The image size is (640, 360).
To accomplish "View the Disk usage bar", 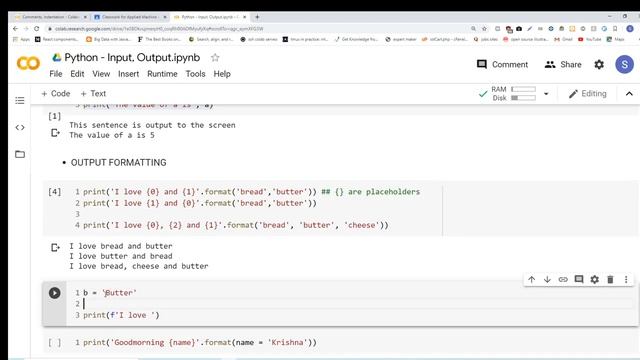I will pyautogui.click(x=523, y=98).
